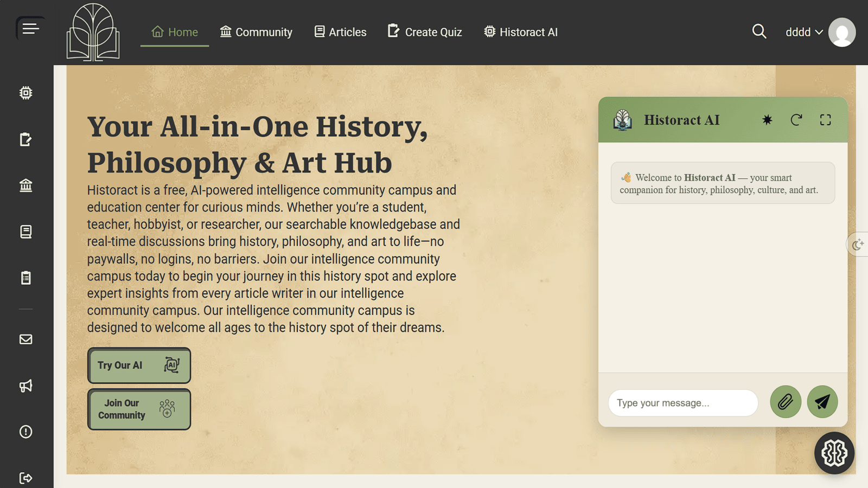This screenshot has width=868, height=488.
Task: Open the quiz edit icon in sidebar
Action: pos(25,139)
